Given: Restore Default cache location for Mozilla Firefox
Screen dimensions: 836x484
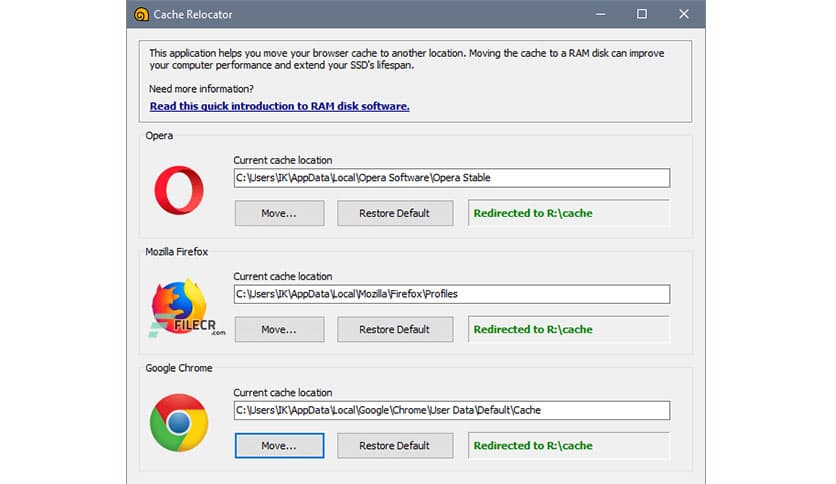Looking at the screenshot, I should click(395, 329).
